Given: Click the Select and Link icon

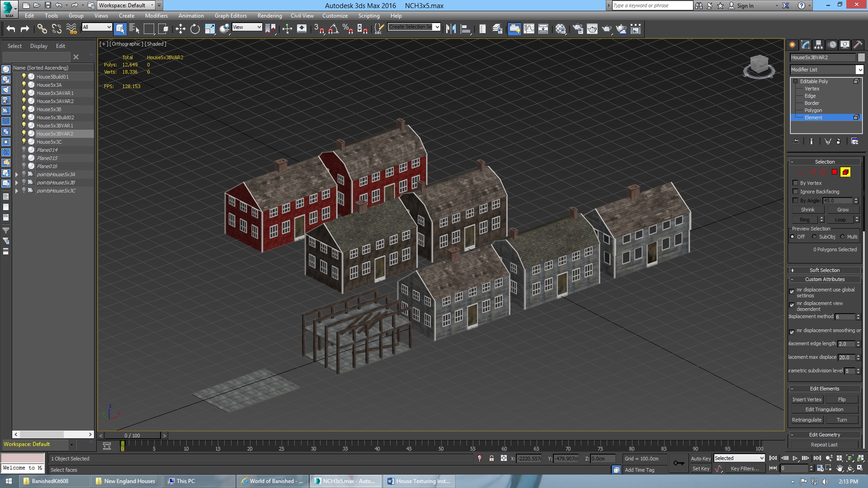Looking at the screenshot, I should click(42, 29).
